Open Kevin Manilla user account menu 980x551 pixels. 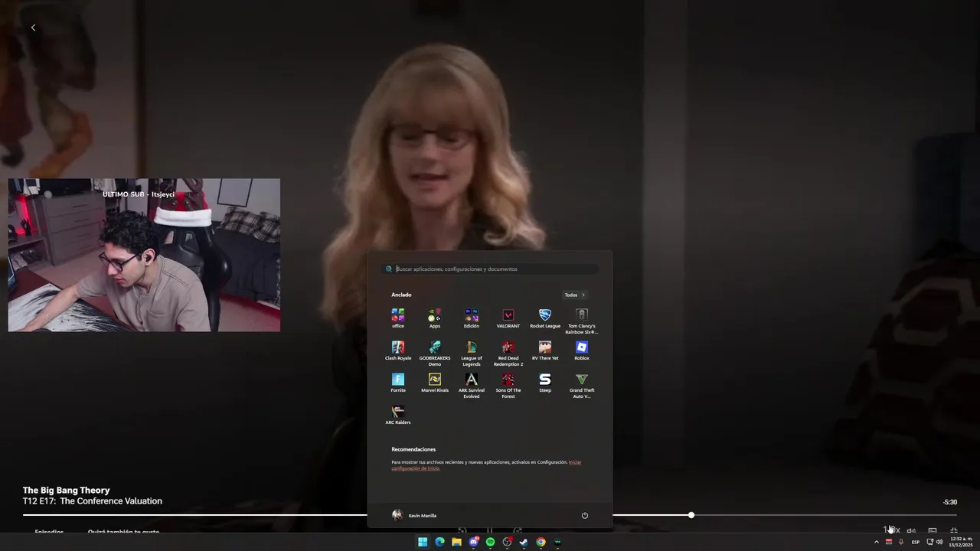pos(414,515)
